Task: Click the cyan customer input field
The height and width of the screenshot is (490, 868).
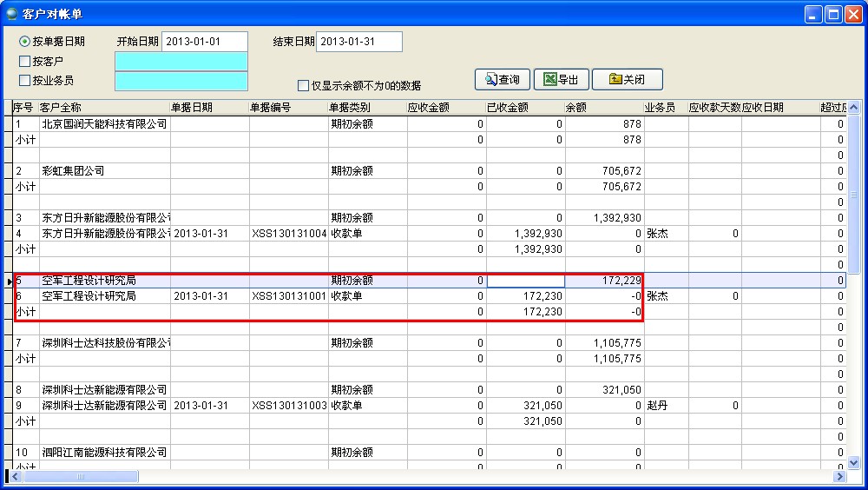Action: pos(181,62)
